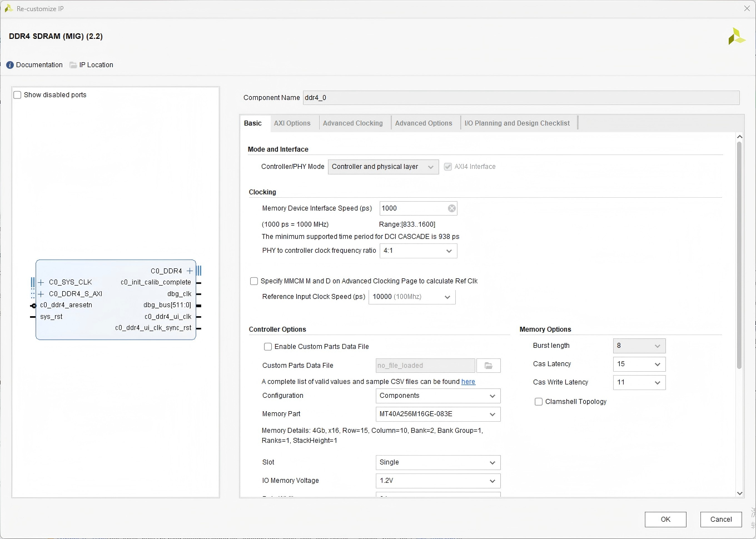Select the c0_ddr4_ui_clk port label
This screenshot has width=756, height=539.
168,317
